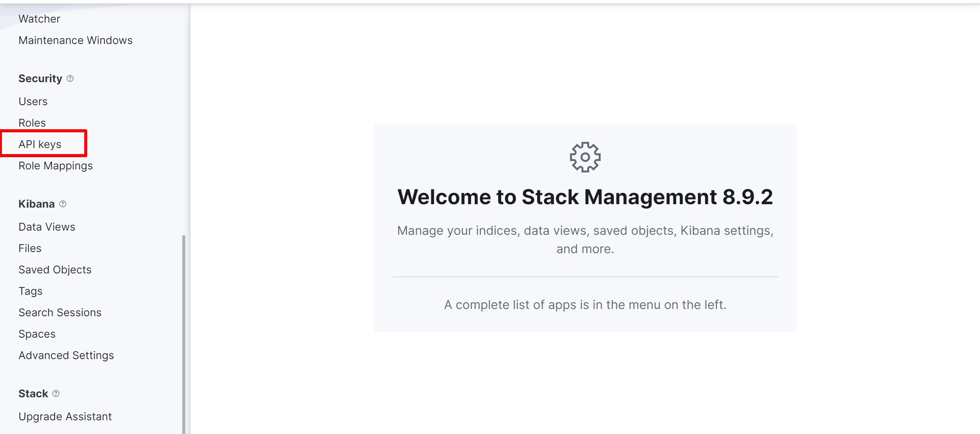Screen dimensions: 980x434
Task: Open the Watcher page
Action: tap(39, 19)
